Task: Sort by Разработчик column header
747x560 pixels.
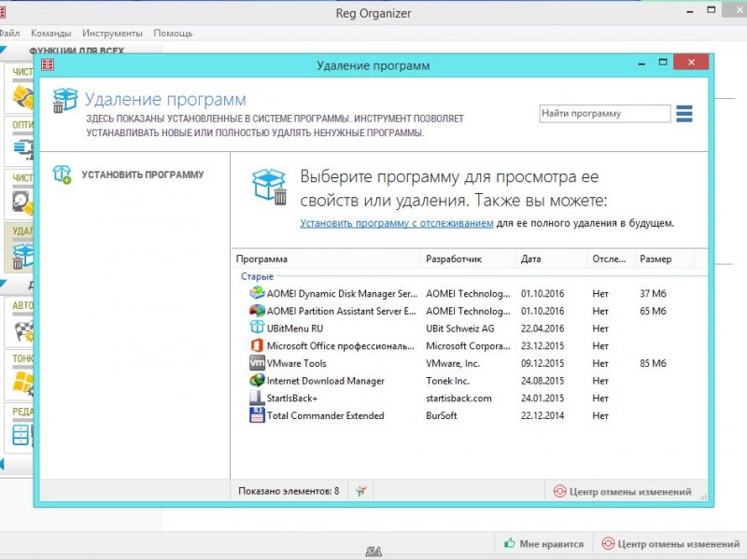Action: 469,259
